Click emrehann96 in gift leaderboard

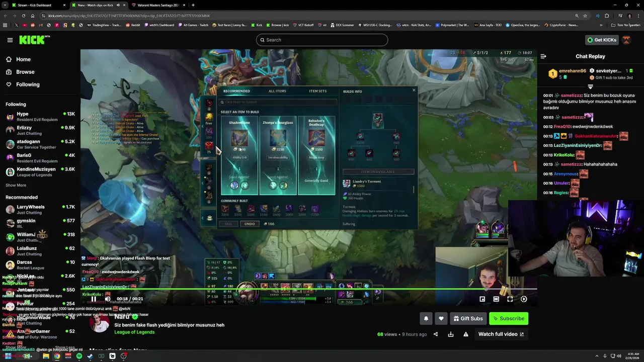[573, 71]
